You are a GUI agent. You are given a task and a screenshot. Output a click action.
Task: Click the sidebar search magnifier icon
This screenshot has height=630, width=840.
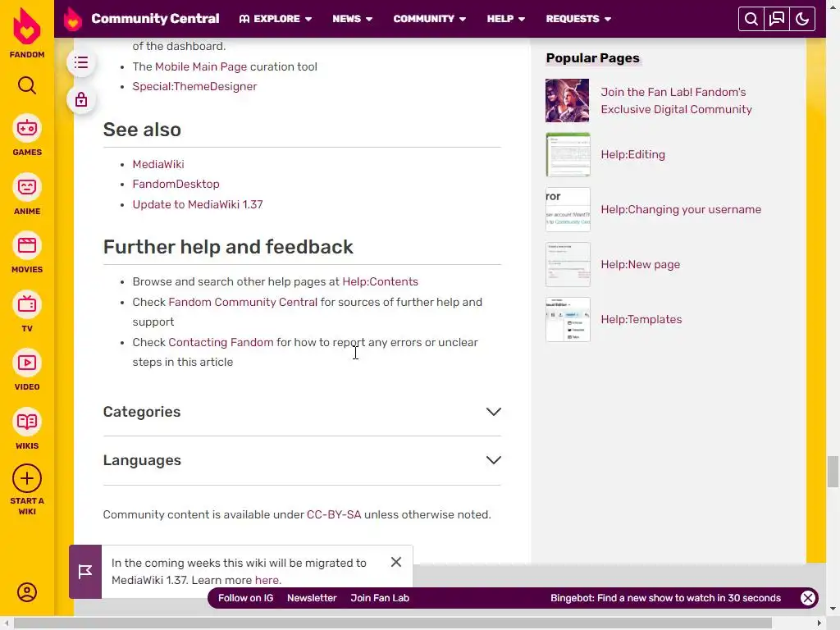pyautogui.click(x=27, y=85)
